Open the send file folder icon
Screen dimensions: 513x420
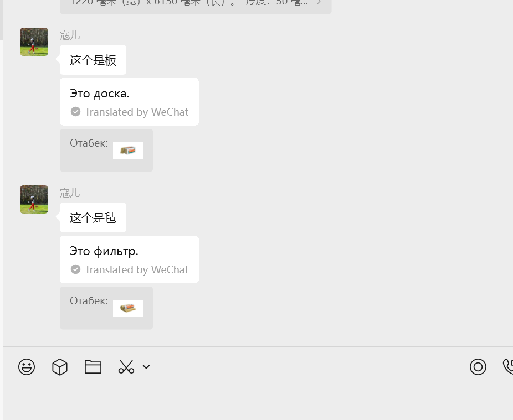[x=93, y=367]
